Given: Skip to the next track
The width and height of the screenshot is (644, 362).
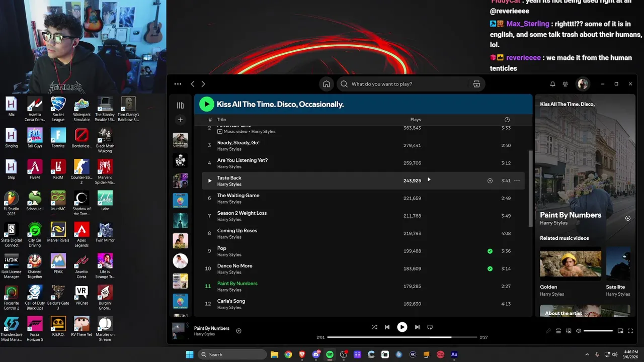Looking at the screenshot, I should click(417, 327).
